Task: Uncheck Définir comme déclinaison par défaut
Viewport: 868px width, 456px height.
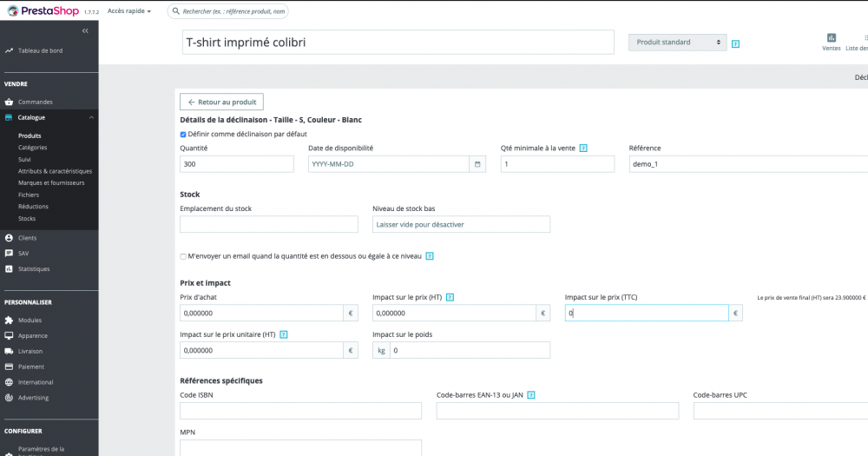Action: tap(183, 135)
